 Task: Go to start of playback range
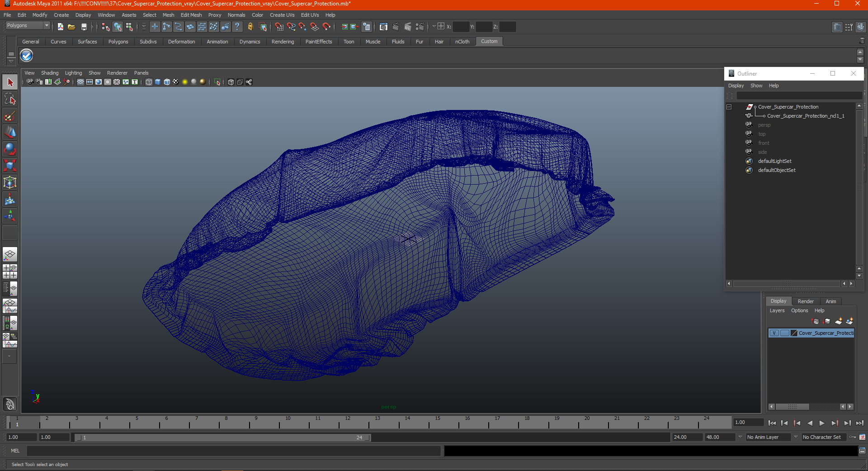[772, 423]
